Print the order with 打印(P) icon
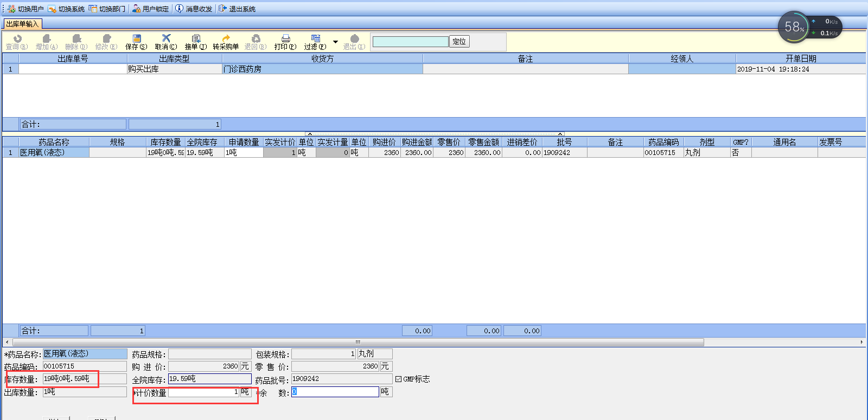Screen dimensions: 868x420 [285, 38]
